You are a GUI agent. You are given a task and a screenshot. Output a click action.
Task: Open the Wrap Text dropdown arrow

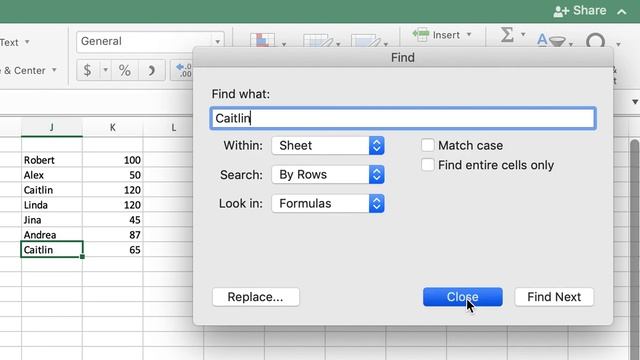(x=27, y=42)
